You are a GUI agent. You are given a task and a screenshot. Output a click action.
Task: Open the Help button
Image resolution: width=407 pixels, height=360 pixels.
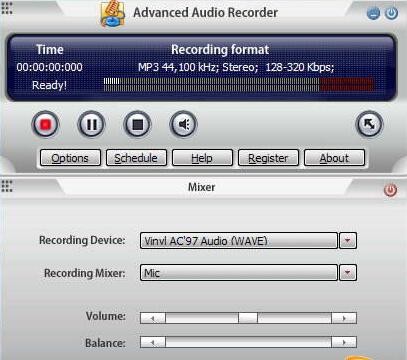tap(202, 158)
